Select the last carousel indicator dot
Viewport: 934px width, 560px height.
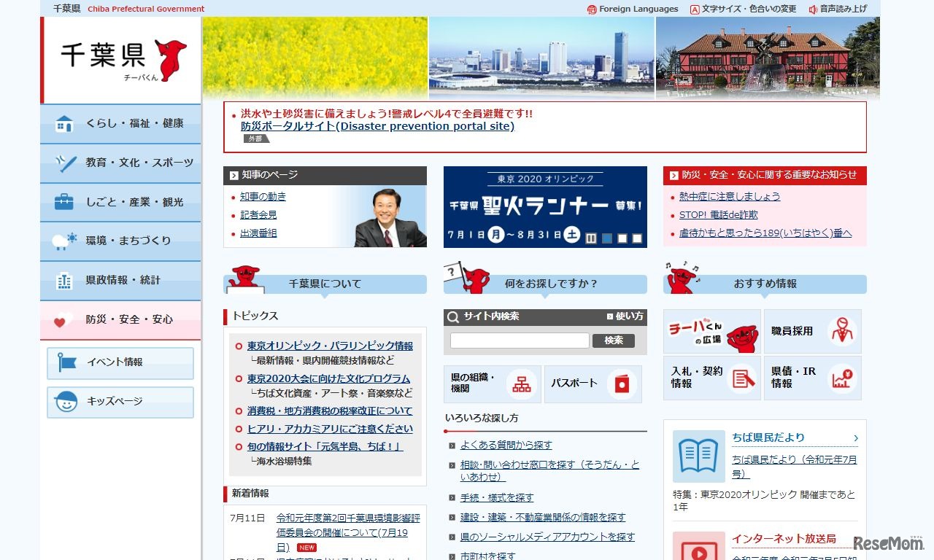click(638, 238)
